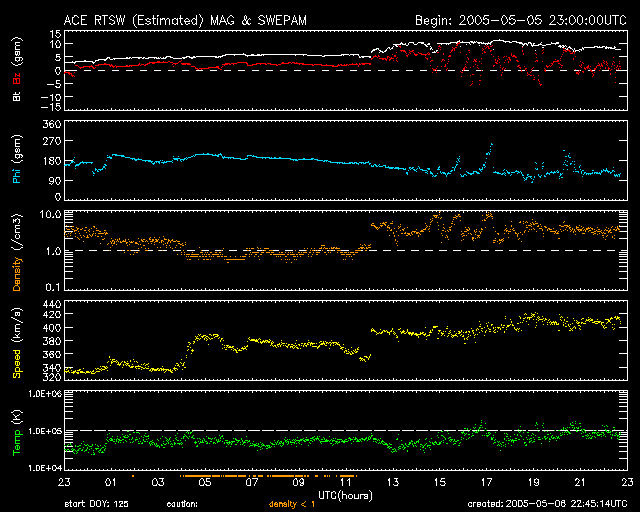Click the 'Speed (km/s)' axis label
The width and height of the screenshot is (640, 512).
point(17,343)
